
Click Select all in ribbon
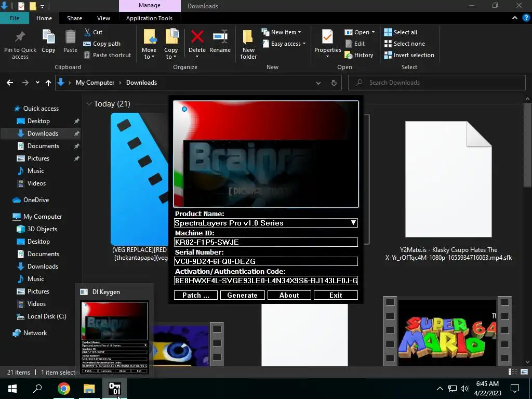401,32
